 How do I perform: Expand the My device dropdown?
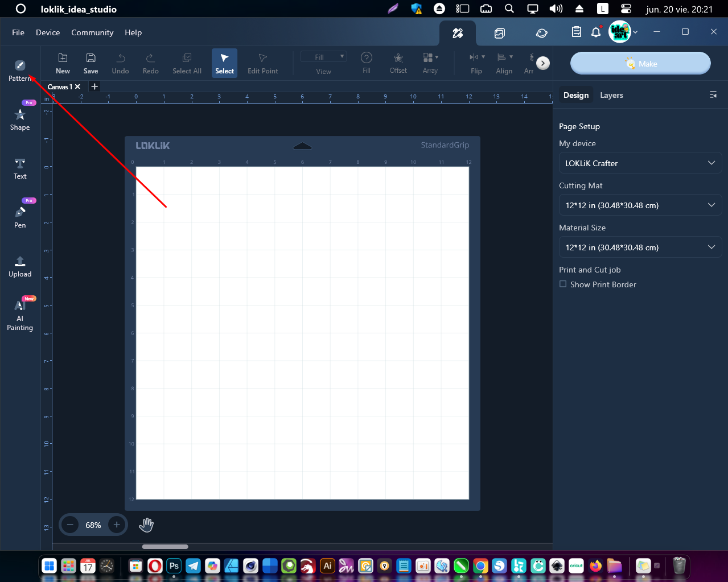tap(640, 163)
